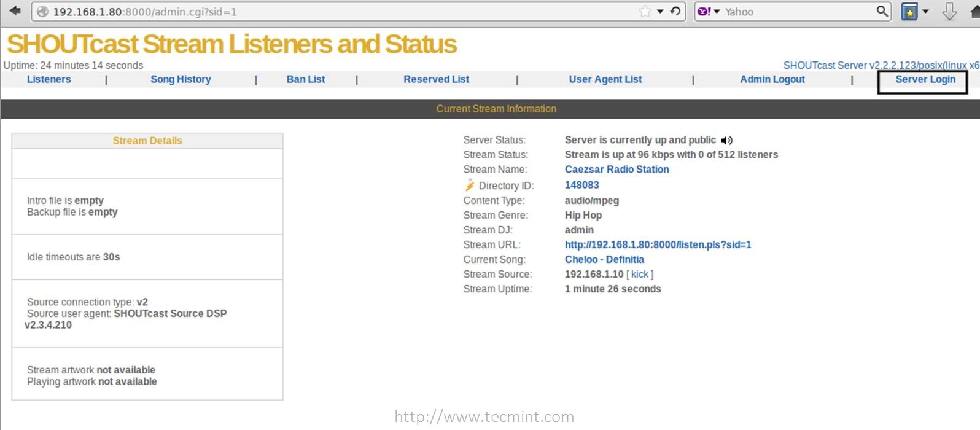Open the bookmarks toolbar icon
This screenshot has height=430, width=980.
(x=909, y=11)
